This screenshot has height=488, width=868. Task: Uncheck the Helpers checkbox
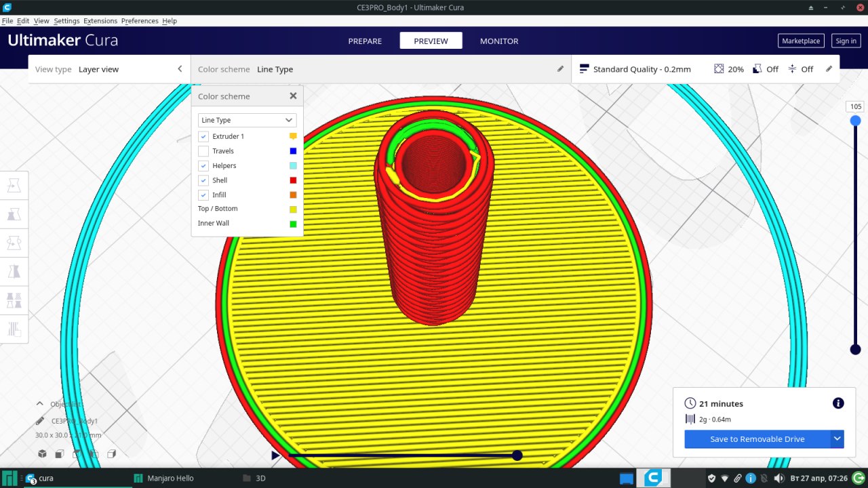coord(203,165)
